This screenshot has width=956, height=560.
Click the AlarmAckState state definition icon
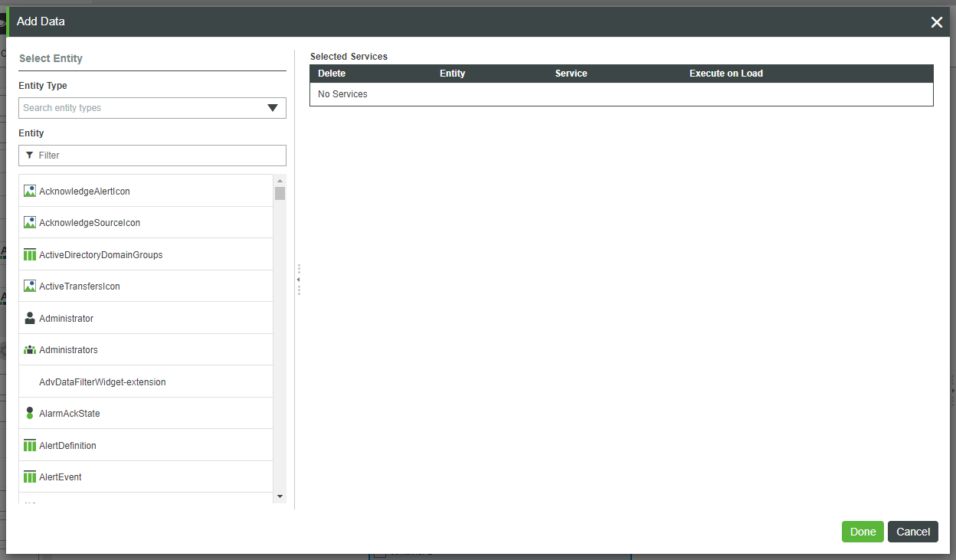[30, 413]
